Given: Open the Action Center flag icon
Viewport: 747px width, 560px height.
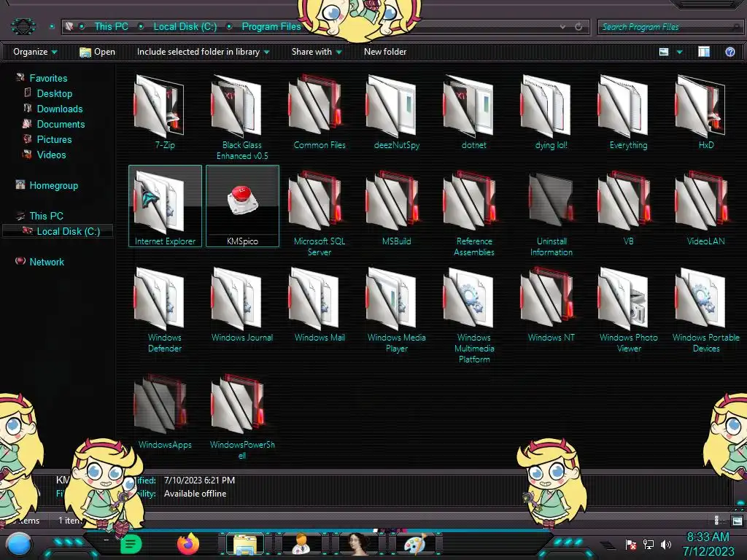Looking at the screenshot, I should click(x=631, y=544).
